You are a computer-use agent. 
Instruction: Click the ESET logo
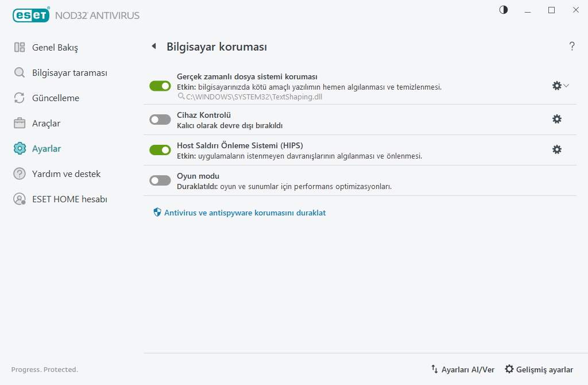[31, 15]
